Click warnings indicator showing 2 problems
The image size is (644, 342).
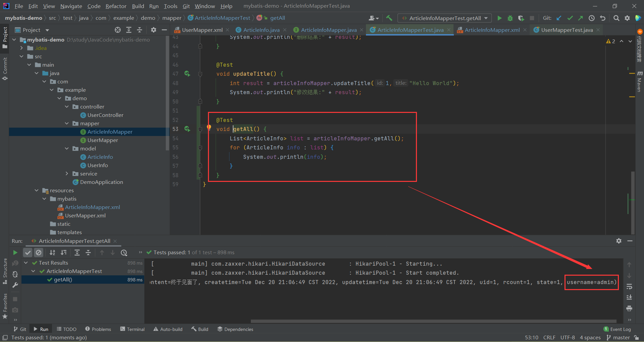click(x=611, y=41)
